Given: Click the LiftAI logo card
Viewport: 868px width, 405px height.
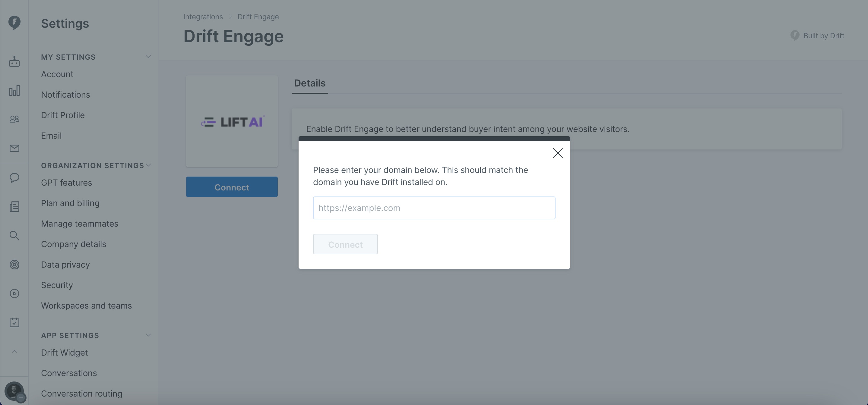Looking at the screenshot, I should pyautogui.click(x=232, y=121).
